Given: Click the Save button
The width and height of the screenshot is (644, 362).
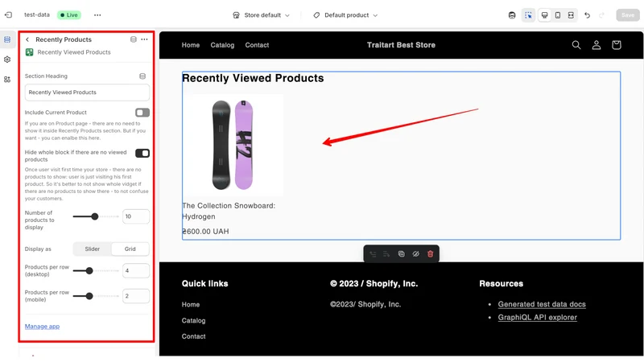Looking at the screenshot, I should [628, 15].
